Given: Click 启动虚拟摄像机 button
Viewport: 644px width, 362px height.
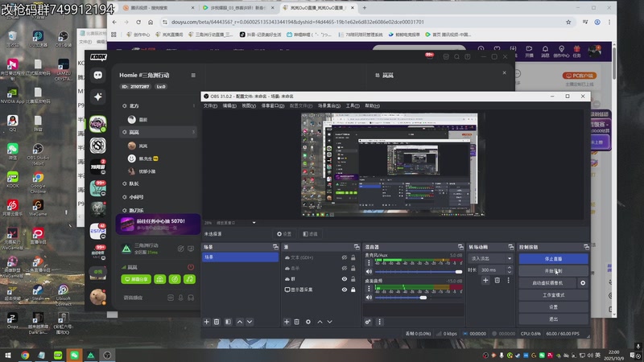Looking at the screenshot, I should [x=547, y=283].
